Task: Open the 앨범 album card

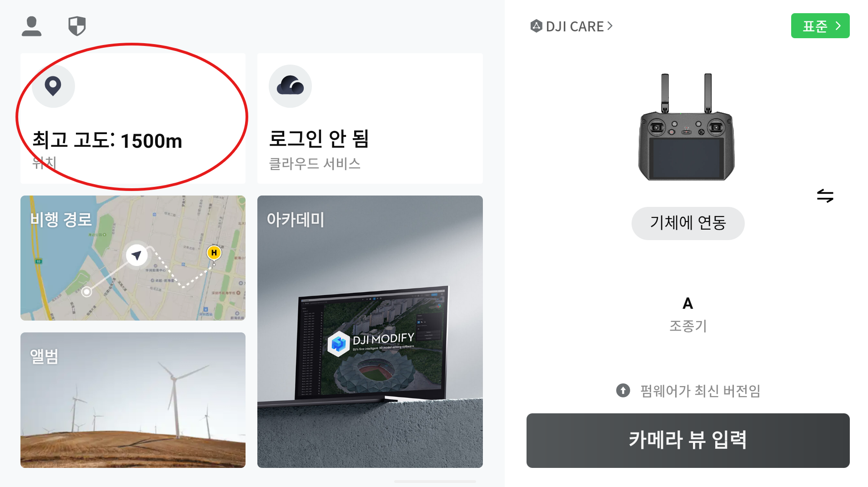Action: pyautogui.click(x=133, y=400)
